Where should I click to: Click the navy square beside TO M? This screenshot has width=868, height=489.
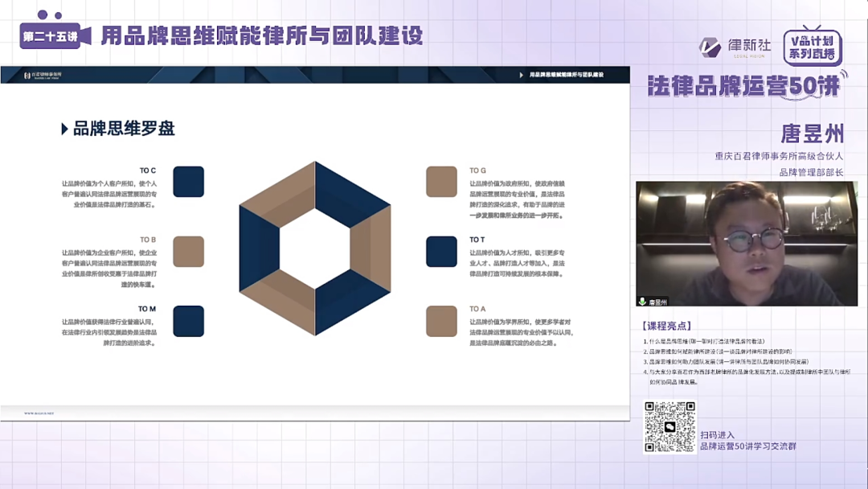pyautogui.click(x=189, y=319)
